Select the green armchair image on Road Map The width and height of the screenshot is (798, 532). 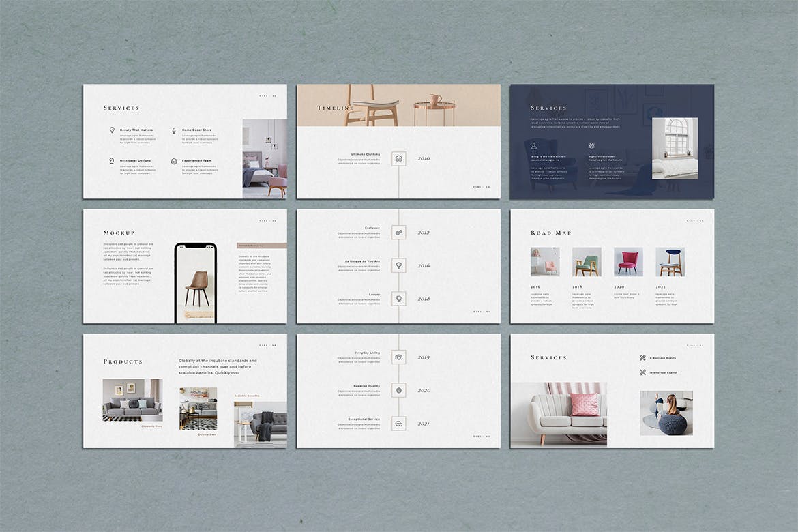pyautogui.click(x=587, y=261)
